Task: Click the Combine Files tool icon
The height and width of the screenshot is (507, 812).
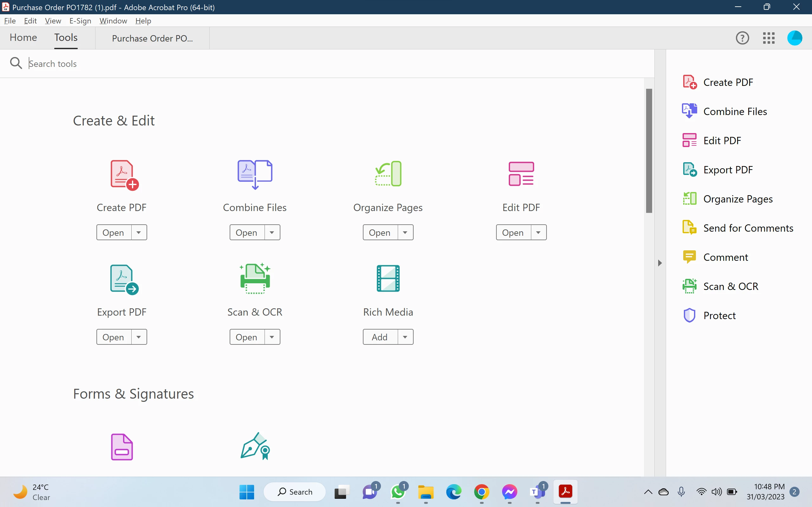Action: [255, 174]
